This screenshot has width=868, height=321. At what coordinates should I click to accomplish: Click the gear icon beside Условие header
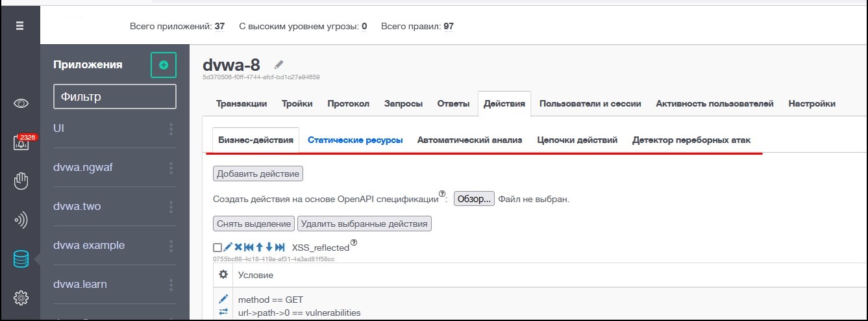pyautogui.click(x=223, y=274)
